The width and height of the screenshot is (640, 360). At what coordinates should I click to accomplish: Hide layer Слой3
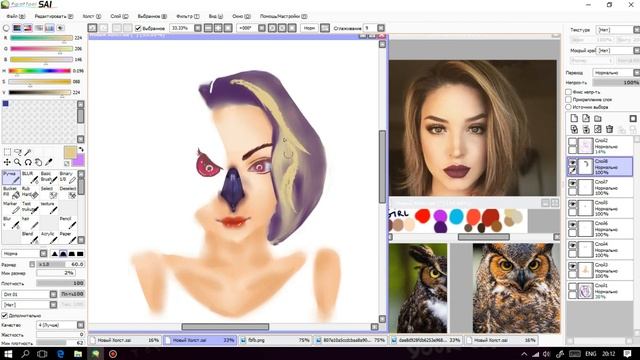pyautogui.click(x=573, y=266)
